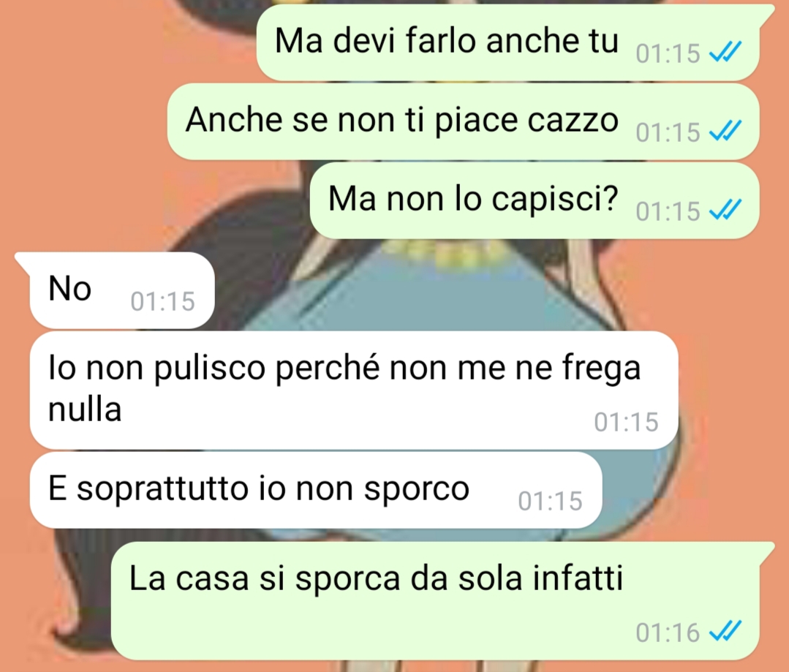Select the message 'Anche se non ti piace cazzo'
The height and width of the screenshot is (672, 789).
pyautogui.click(x=463, y=121)
